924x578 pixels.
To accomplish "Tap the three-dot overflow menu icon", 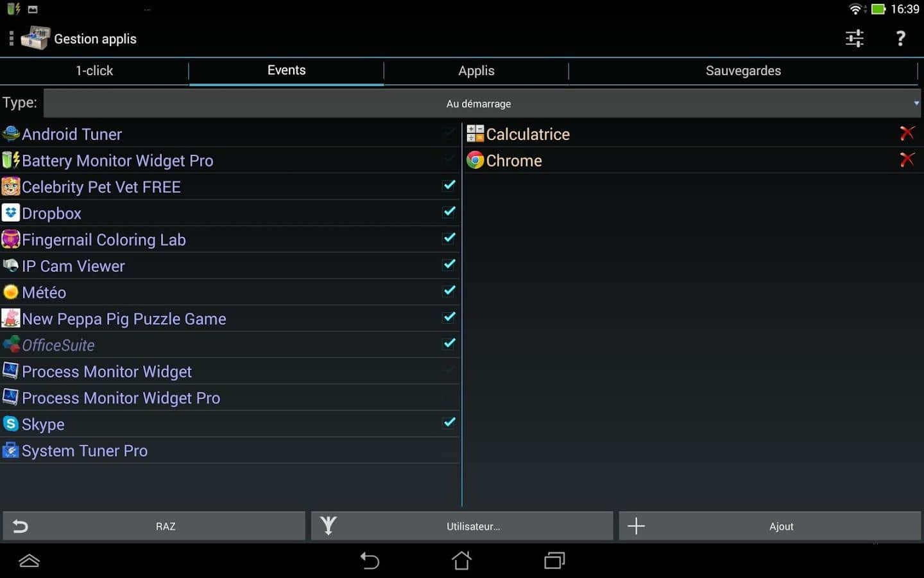I will (11, 39).
